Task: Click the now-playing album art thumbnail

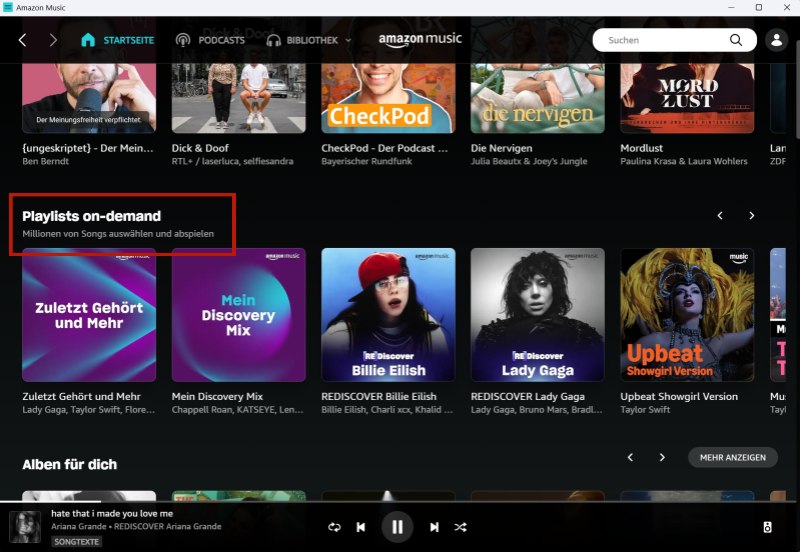Action: pos(25,527)
